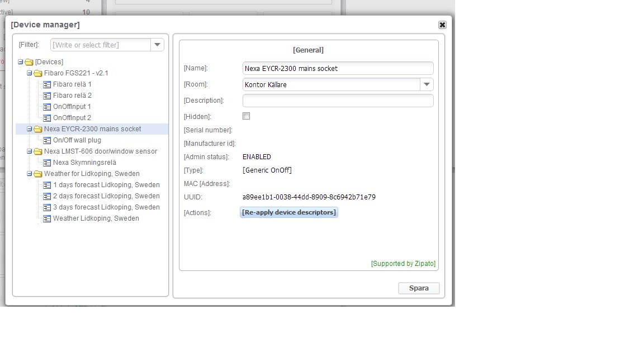Toggle the Hidden checkbox

[247, 116]
